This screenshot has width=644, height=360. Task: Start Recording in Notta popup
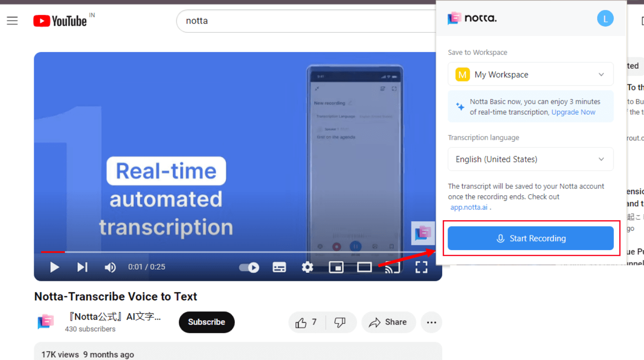click(530, 238)
